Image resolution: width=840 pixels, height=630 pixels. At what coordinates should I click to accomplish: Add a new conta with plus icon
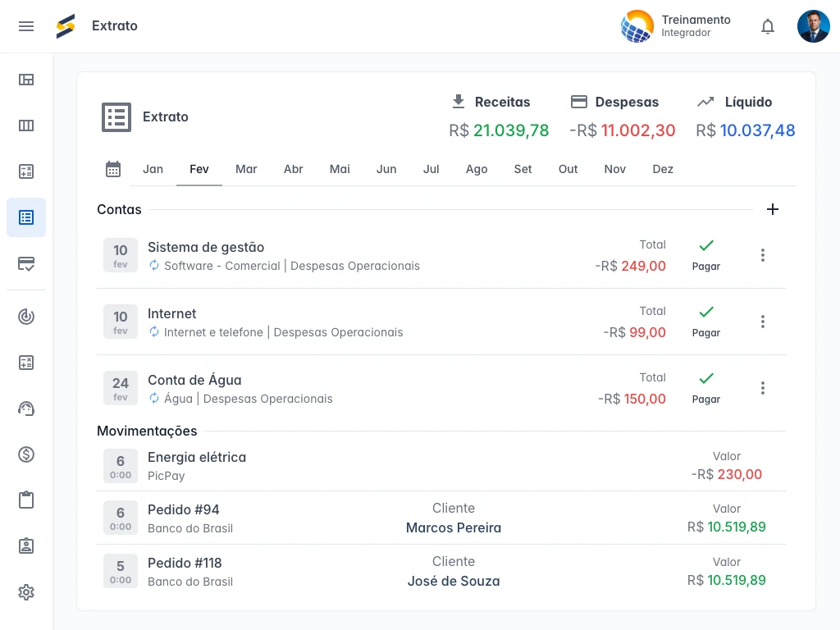coord(772,209)
